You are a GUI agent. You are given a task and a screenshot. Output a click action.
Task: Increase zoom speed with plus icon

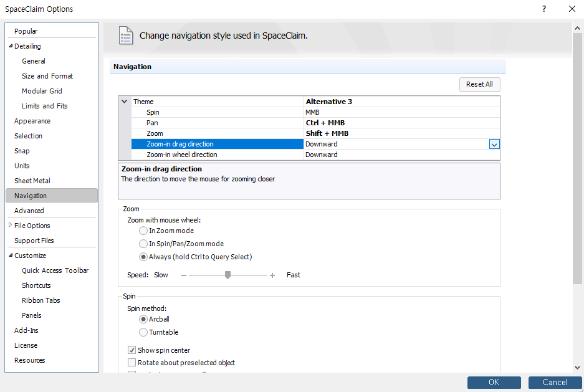click(272, 275)
